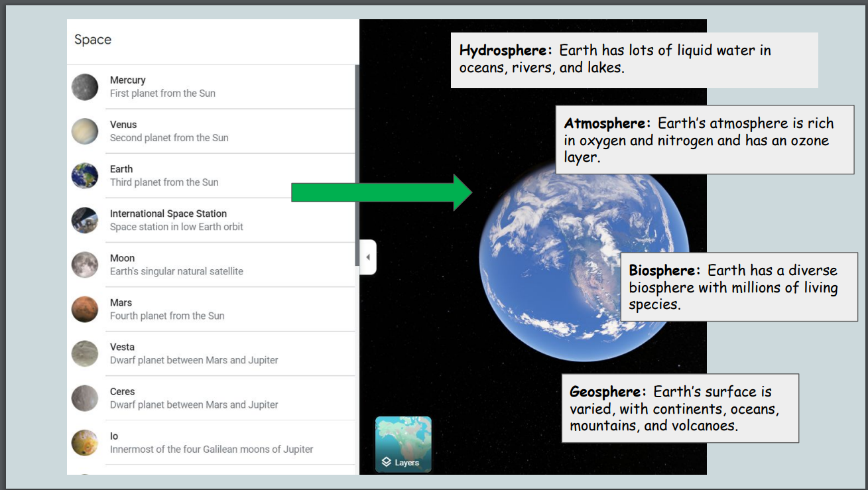Click the Biosphere description box
The height and width of the screenshot is (490, 868).
(739, 287)
